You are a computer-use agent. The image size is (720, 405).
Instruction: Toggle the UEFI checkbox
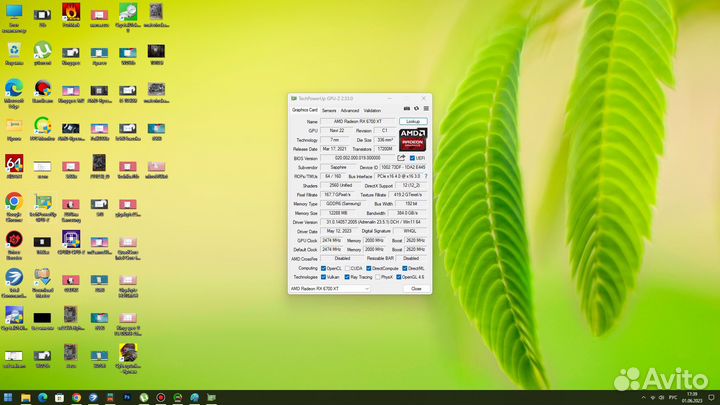pos(412,158)
